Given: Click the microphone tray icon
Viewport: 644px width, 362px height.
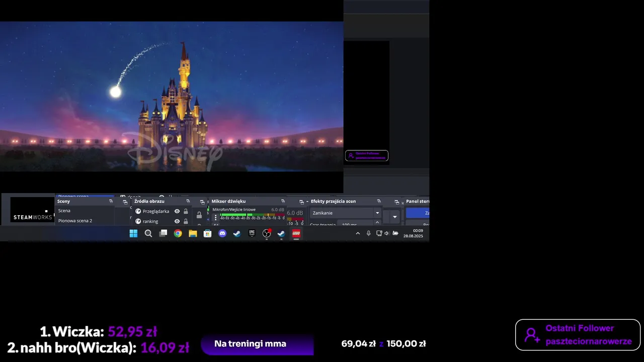Looking at the screenshot, I should [368, 233].
